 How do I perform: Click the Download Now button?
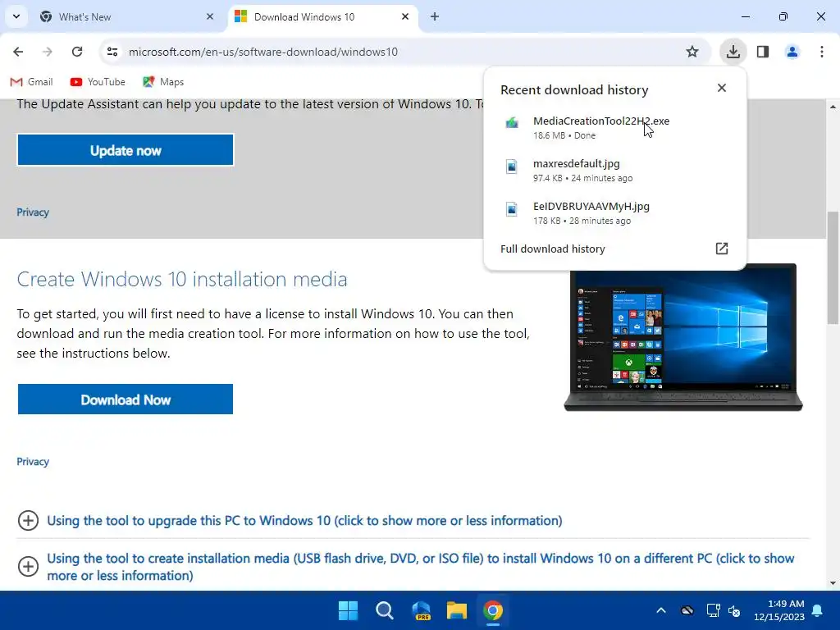point(126,399)
